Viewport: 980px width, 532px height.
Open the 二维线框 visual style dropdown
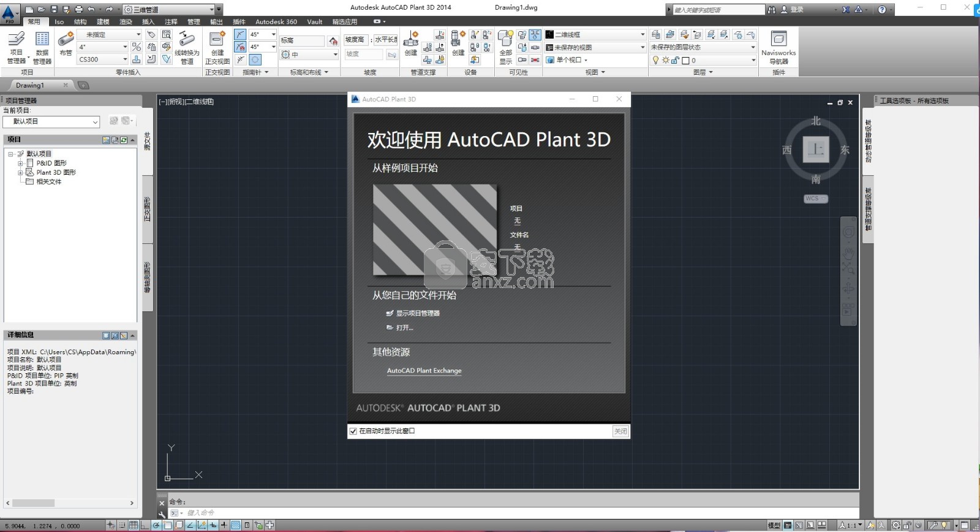coord(642,35)
